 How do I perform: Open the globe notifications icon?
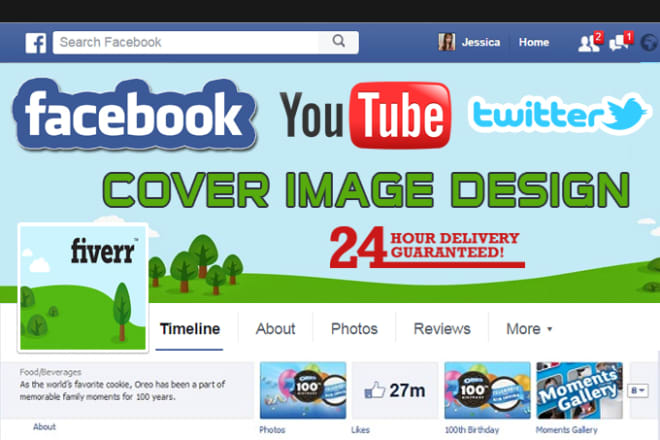coord(650,43)
